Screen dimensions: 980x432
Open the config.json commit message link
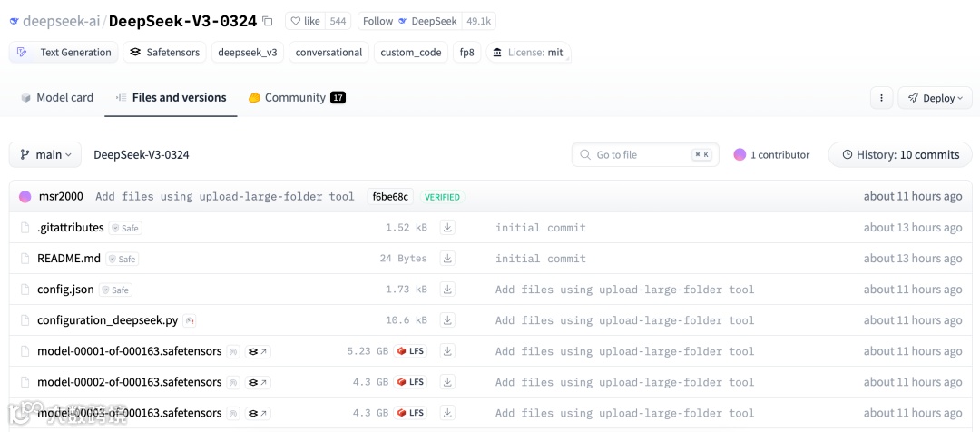coord(625,290)
